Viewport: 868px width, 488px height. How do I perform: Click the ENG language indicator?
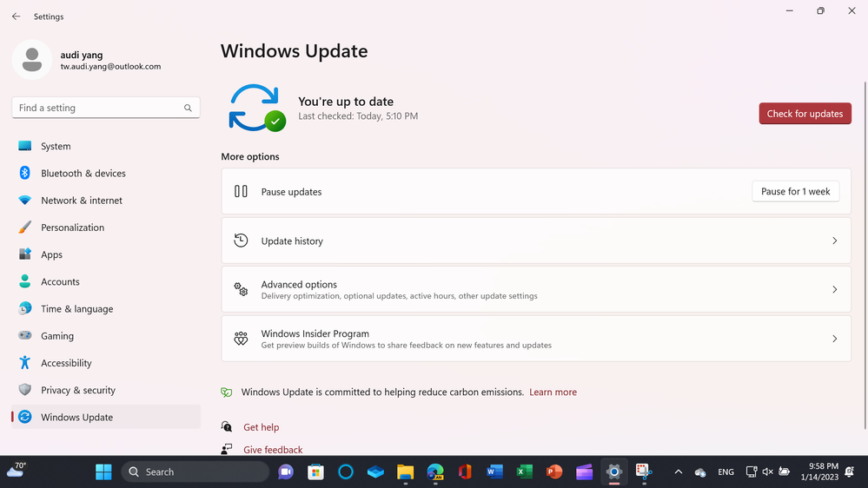[726, 472]
